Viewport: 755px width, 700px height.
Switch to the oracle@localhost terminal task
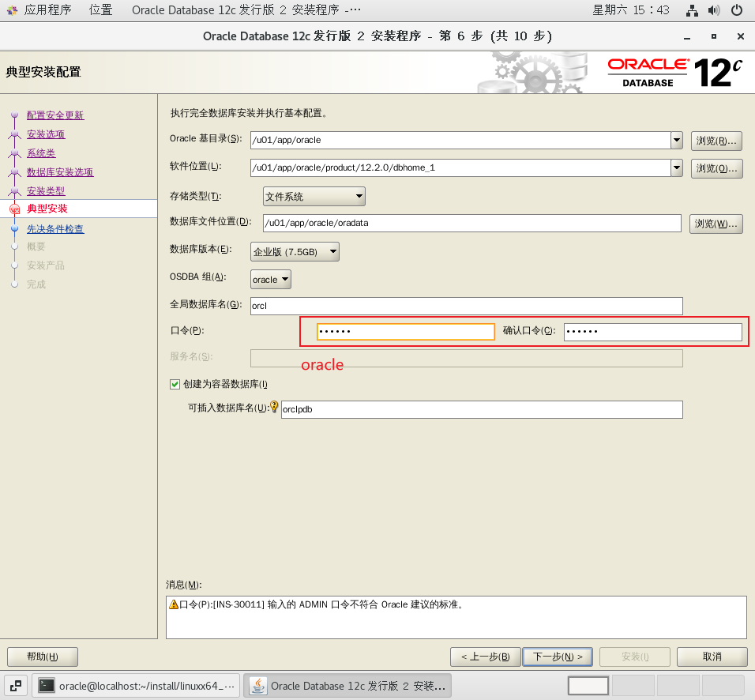click(136, 686)
